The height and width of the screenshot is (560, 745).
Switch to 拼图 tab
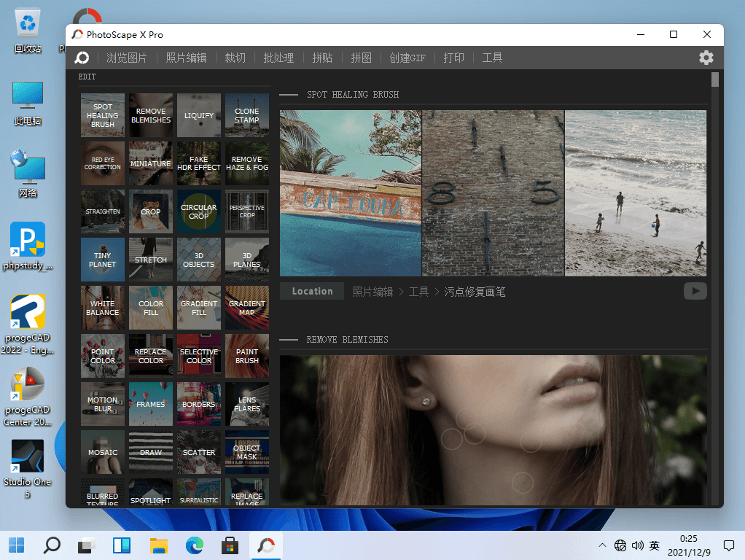coord(361,58)
